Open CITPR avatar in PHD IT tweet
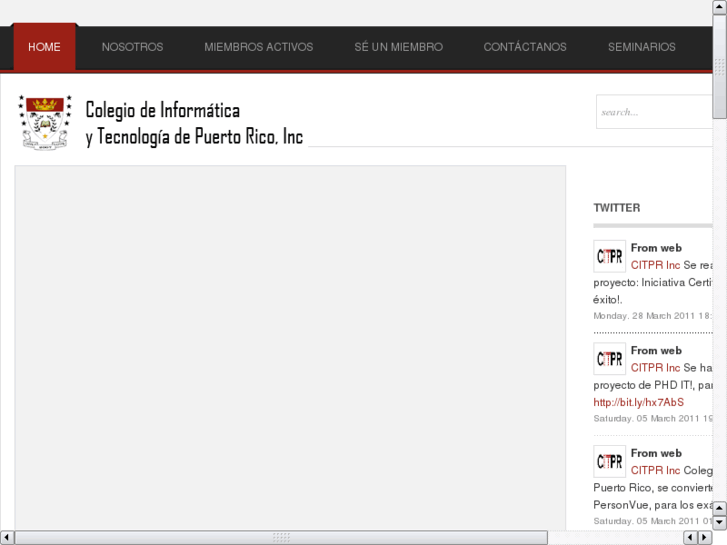The height and width of the screenshot is (545, 727). click(609, 359)
